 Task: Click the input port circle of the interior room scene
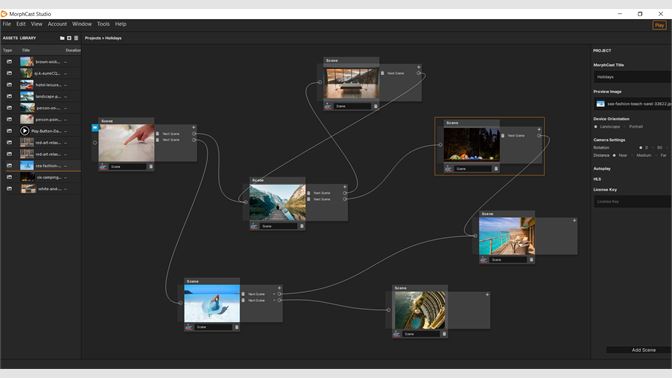click(320, 82)
